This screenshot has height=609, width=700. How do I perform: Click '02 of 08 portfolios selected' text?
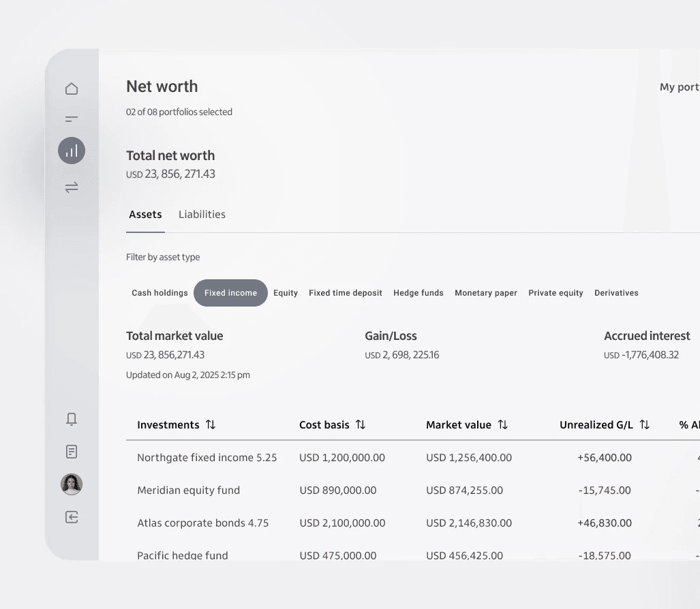179,112
